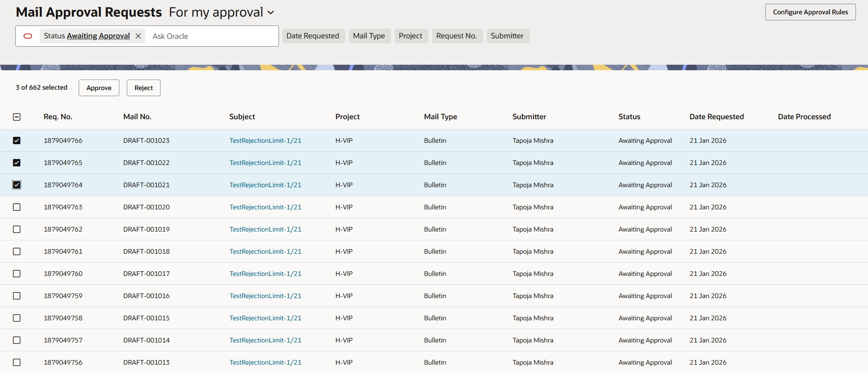Open the Mail Type filter chip
Screen dimensions: 868x373
tap(369, 36)
